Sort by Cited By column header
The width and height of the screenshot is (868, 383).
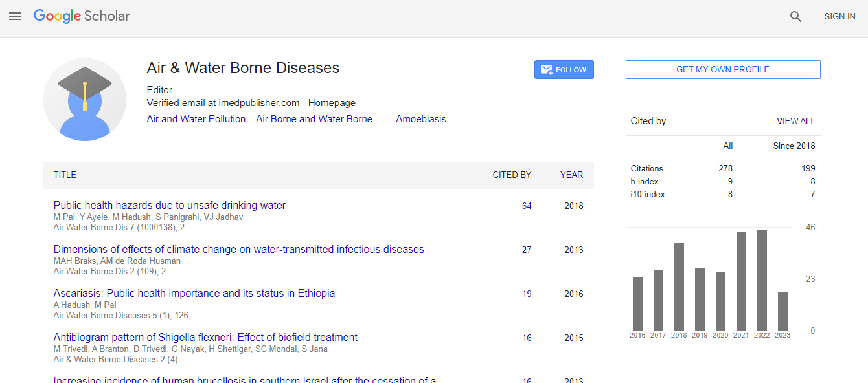(x=512, y=175)
